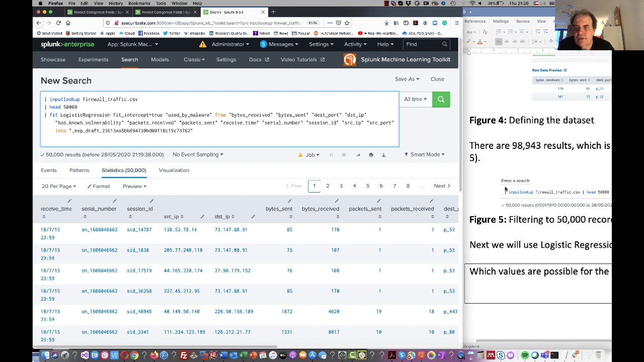The width and height of the screenshot is (644, 362).
Task: Click the warning triangle next to Administrator
Action: (202, 44)
